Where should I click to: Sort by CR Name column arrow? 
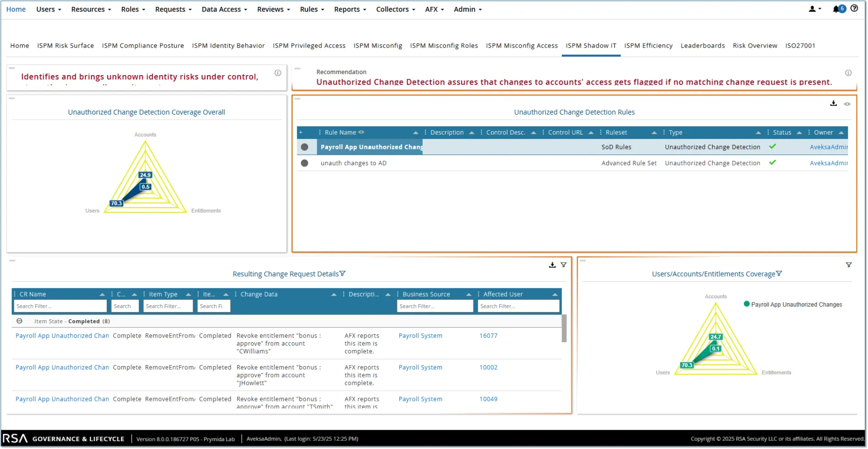(x=102, y=295)
